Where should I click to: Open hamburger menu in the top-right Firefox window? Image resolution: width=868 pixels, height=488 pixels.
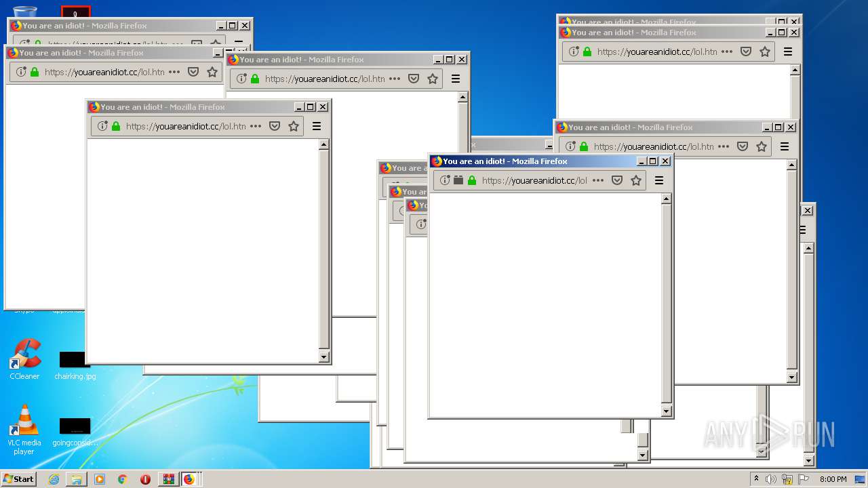pyautogui.click(x=788, y=52)
